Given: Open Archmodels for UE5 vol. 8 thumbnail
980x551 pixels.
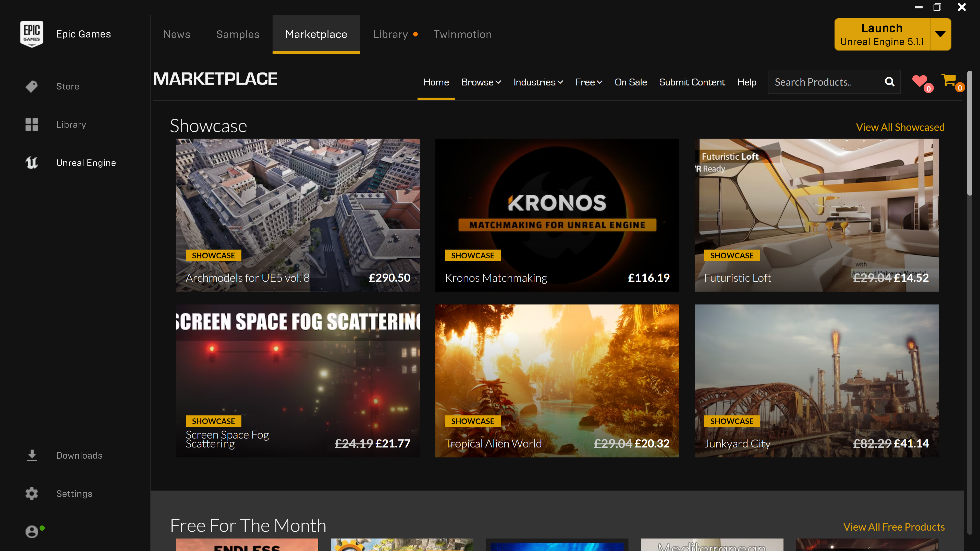Looking at the screenshot, I should click(298, 215).
